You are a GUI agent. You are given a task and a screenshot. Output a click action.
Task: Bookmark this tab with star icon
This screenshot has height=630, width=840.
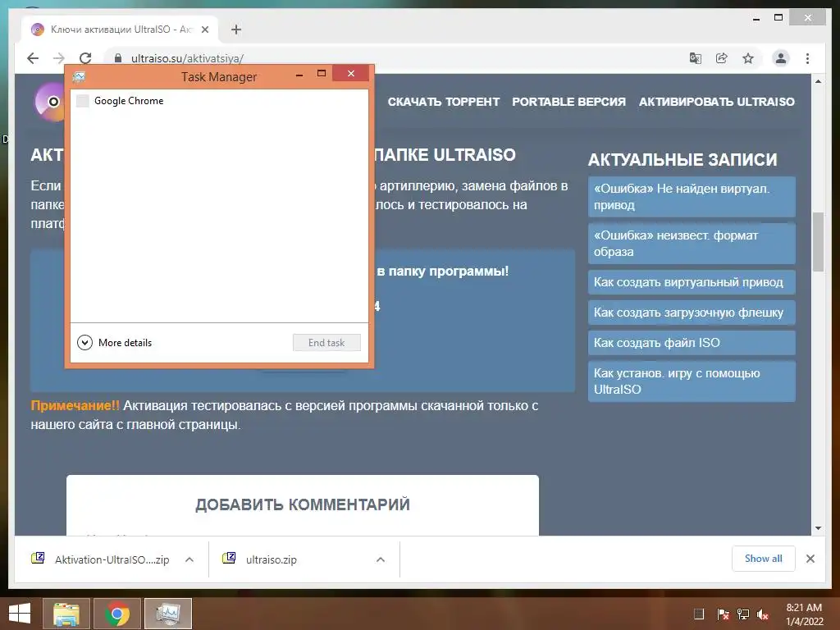(x=748, y=58)
